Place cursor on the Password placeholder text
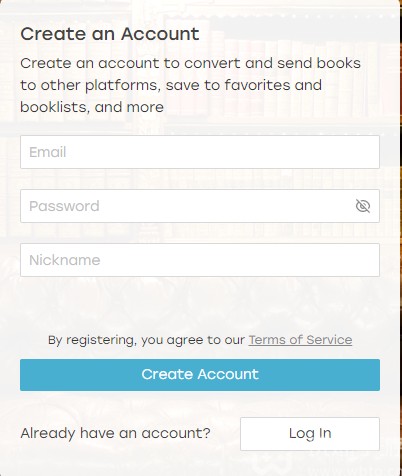Screen dimensions: 402x476 tap(64, 206)
